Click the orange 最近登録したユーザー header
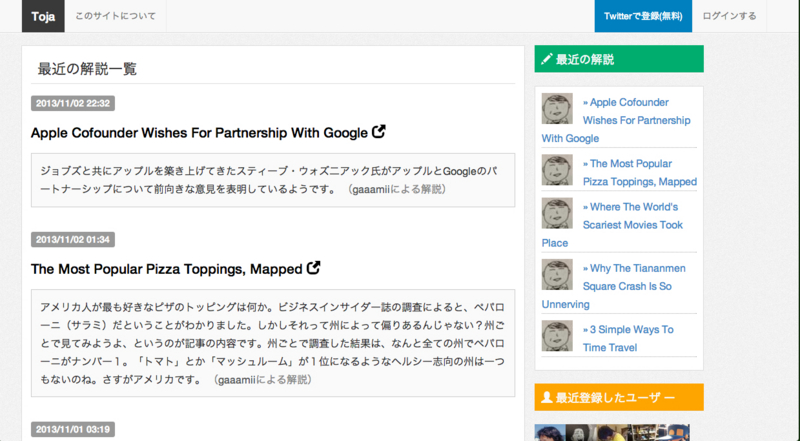Image resolution: width=800 pixels, height=441 pixels. (619, 397)
